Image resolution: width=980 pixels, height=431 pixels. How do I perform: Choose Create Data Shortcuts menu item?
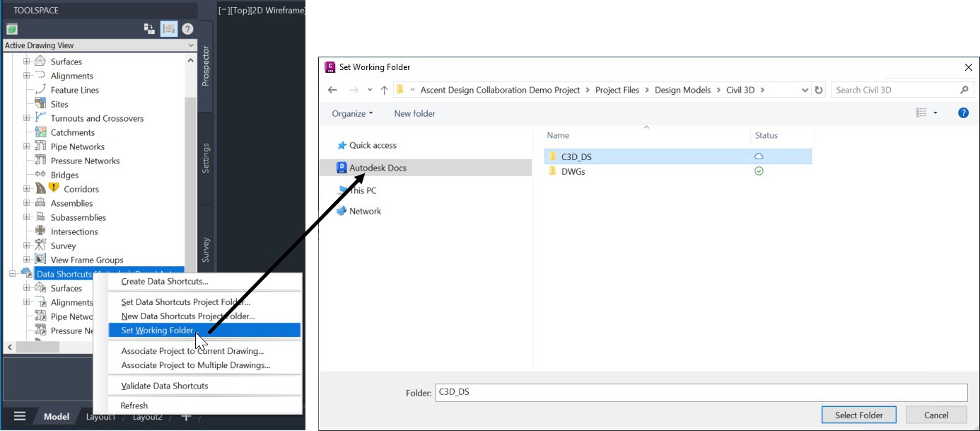(x=204, y=281)
